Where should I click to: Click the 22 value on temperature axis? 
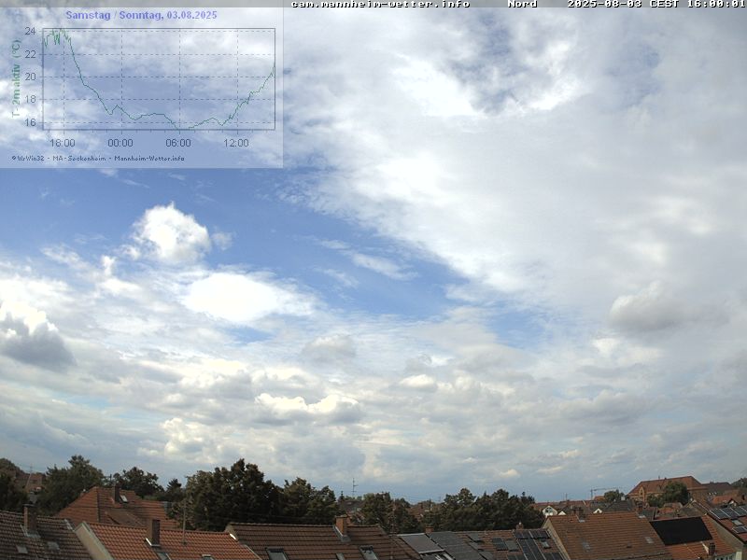click(30, 54)
